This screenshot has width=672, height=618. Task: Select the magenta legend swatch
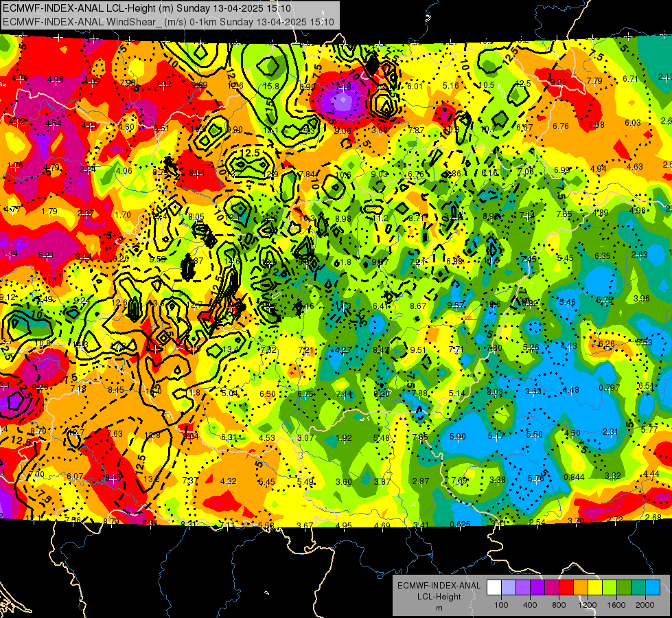click(x=552, y=588)
